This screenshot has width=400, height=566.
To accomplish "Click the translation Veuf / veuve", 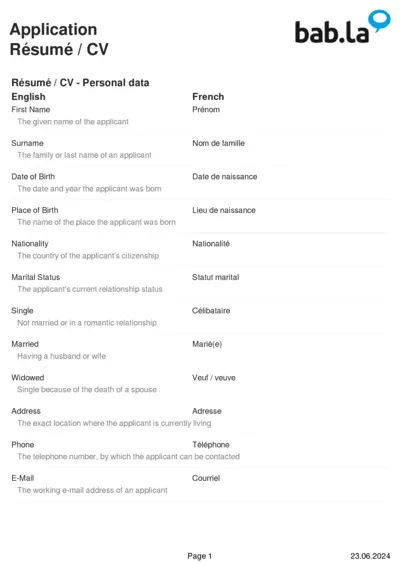I will point(214,378).
